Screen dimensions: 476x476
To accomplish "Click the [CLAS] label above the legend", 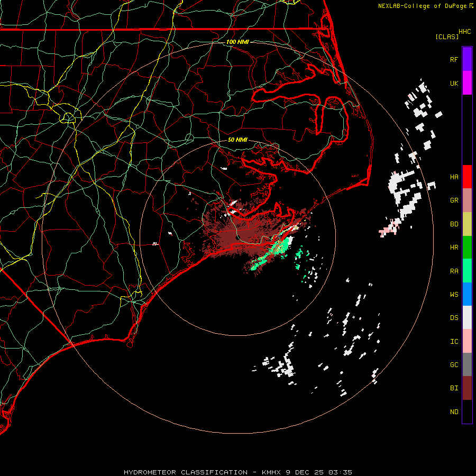I will (x=447, y=36).
